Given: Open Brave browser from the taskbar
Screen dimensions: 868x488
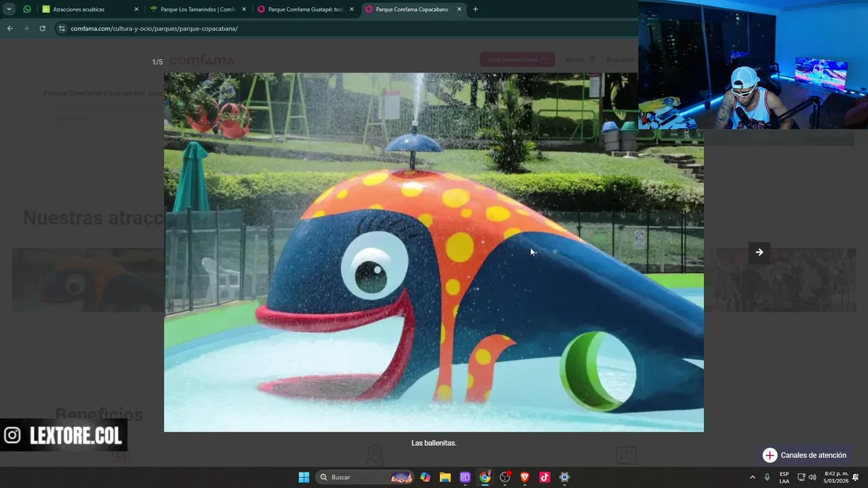Looking at the screenshot, I should tap(525, 477).
